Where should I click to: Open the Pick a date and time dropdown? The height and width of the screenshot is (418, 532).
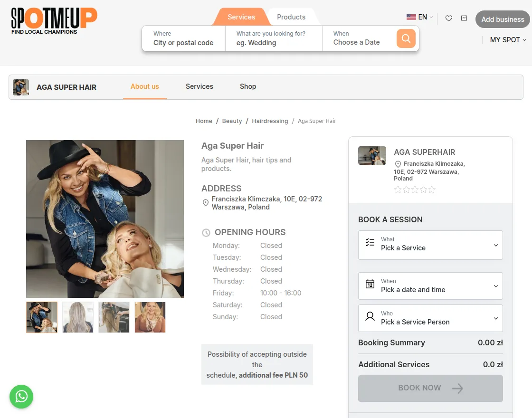point(430,286)
